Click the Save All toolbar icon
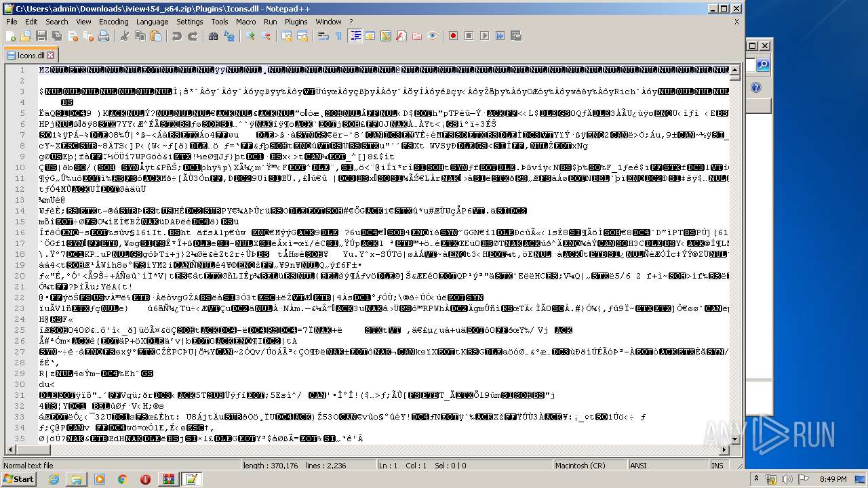 coord(56,36)
